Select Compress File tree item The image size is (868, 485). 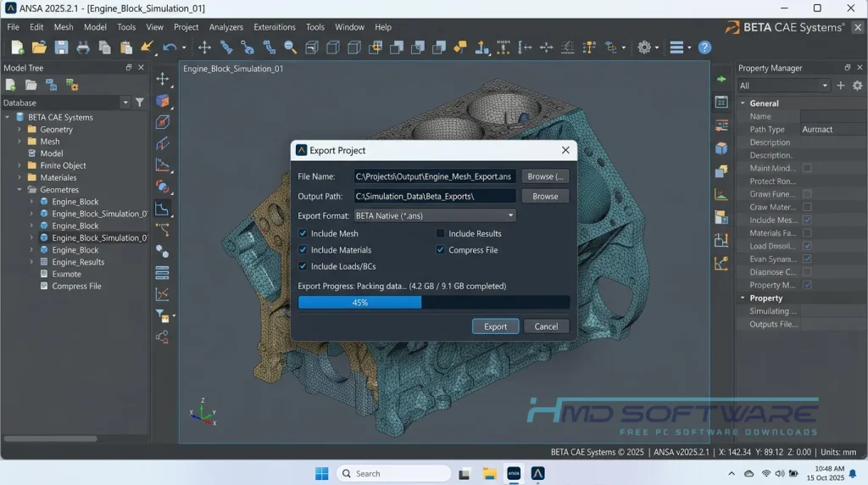pos(76,286)
